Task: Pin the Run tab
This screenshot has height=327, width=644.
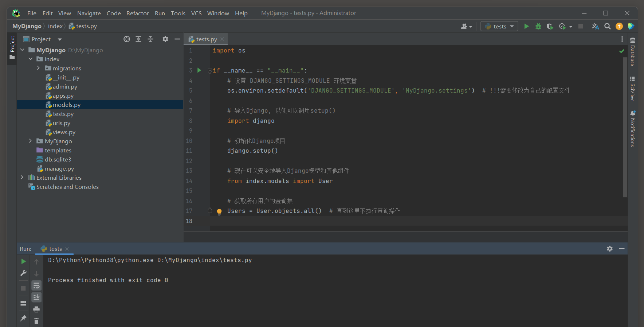Action: (23, 318)
